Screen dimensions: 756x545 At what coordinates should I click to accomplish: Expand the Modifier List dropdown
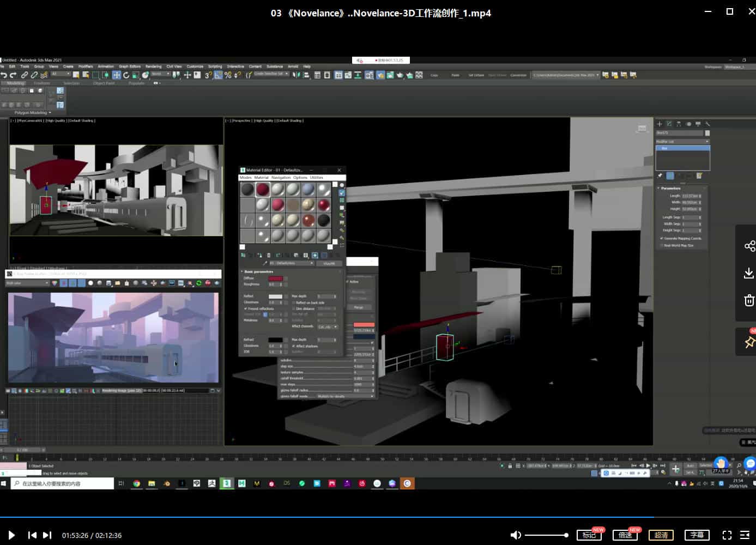tap(682, 142)
